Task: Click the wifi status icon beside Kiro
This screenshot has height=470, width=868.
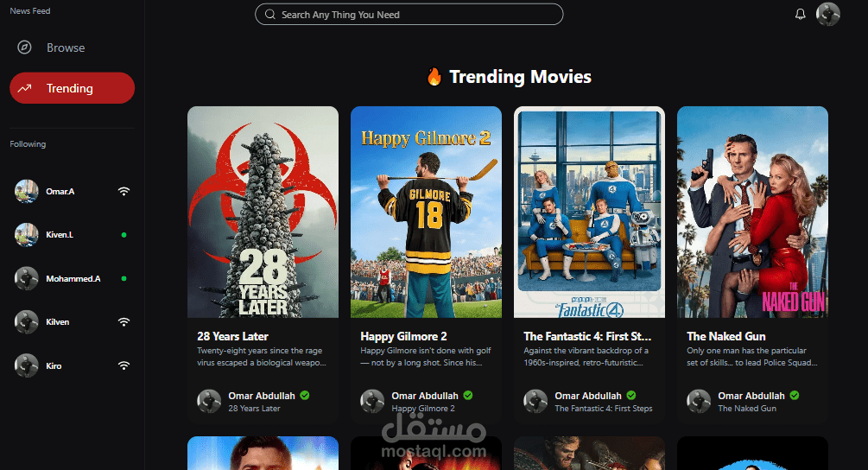Action: pyautogui.click(x=124, y=365)
